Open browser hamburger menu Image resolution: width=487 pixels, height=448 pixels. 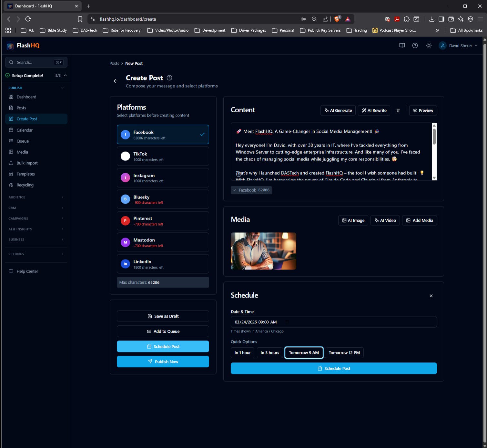(480, 19)
